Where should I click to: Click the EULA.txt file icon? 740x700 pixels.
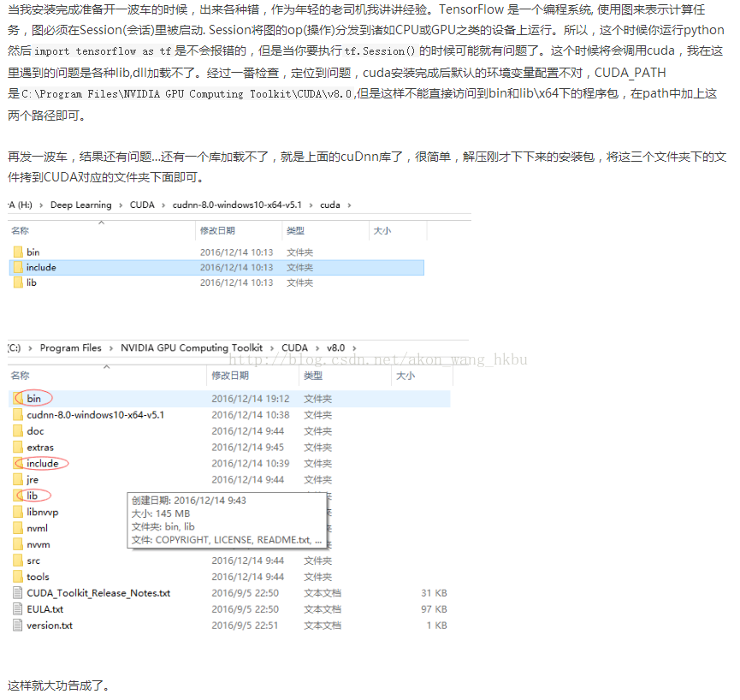18,609
